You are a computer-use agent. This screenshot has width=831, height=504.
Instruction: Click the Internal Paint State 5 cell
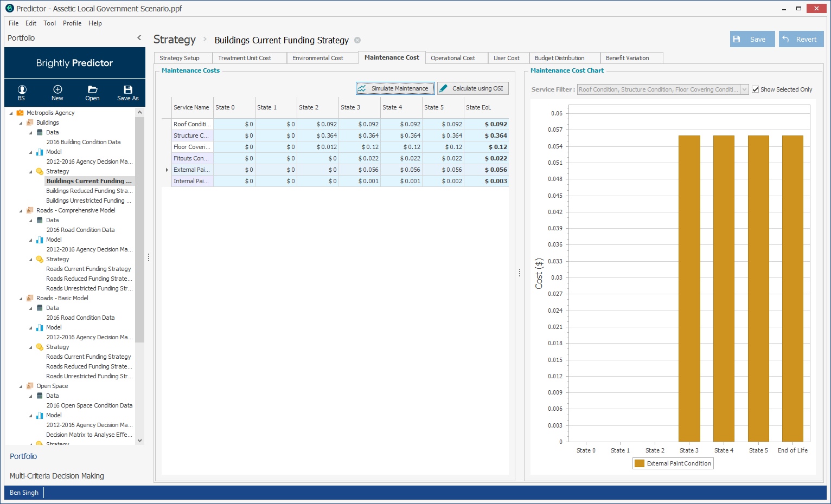[443, 181]
